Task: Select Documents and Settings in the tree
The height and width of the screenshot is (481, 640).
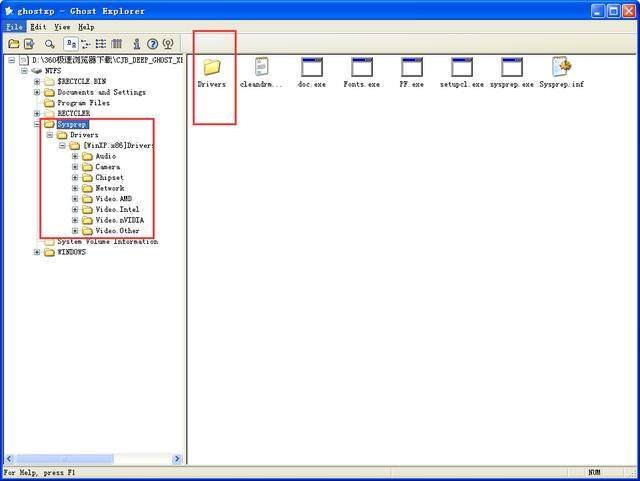Action: (x=101, y=92)
